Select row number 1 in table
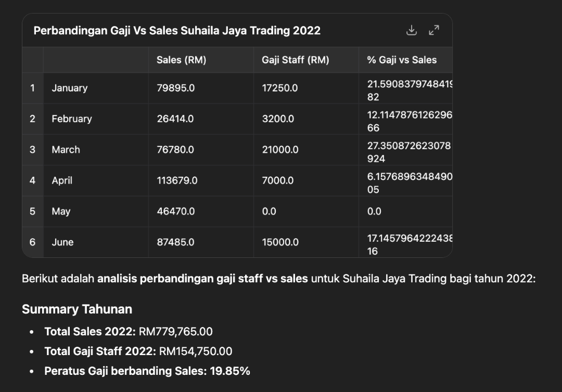 [32, 88]
